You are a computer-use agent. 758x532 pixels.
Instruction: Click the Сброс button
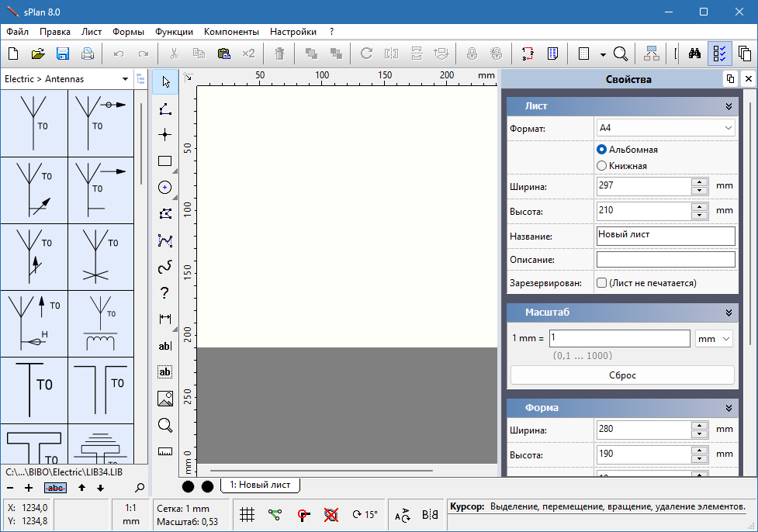pos(622,375)
